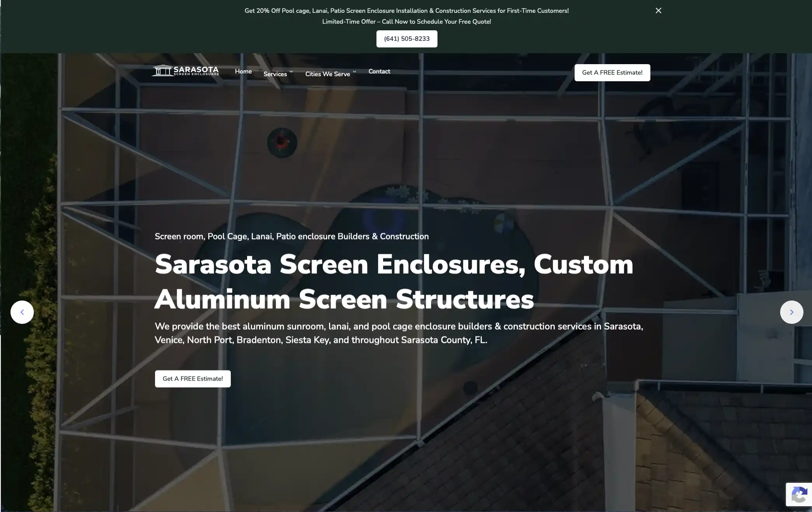Open the Sarasota Screen Enclosures logo link
The height and width of the screenshot is (512, 812).
coord(185,71)
